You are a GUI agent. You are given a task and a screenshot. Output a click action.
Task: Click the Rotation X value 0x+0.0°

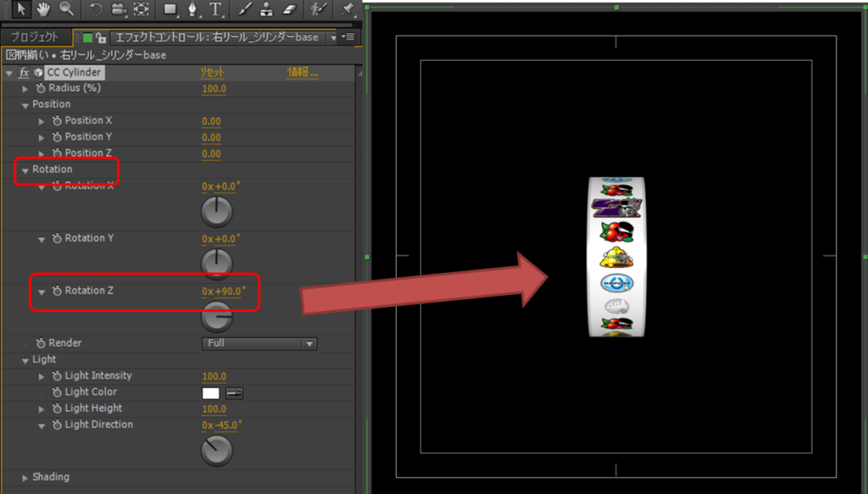(221, 186)
